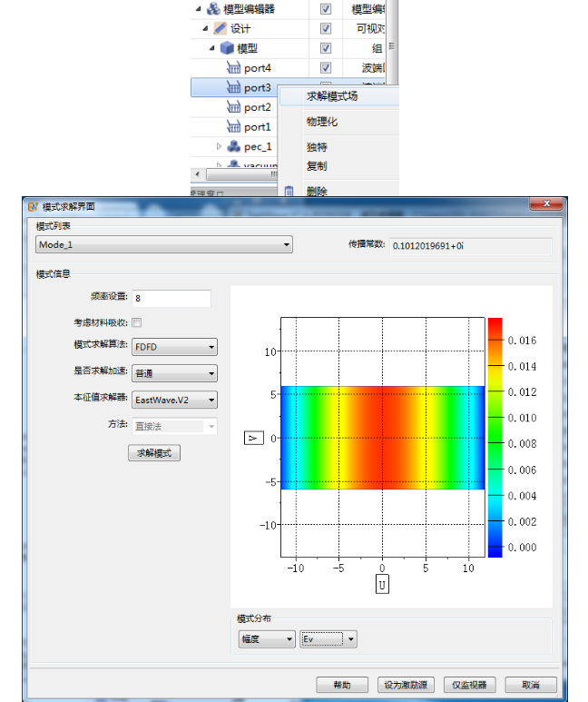
Task: Click the 设计 pencil icon in tree
Action: coord(220,28)
